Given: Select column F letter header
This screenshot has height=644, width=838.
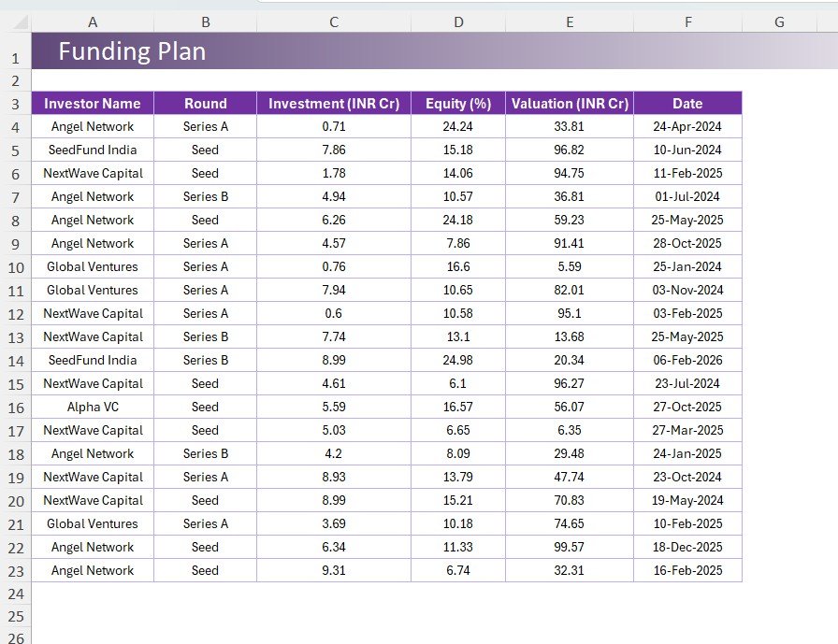Looking at the screenshot, I should pos(687,21).
